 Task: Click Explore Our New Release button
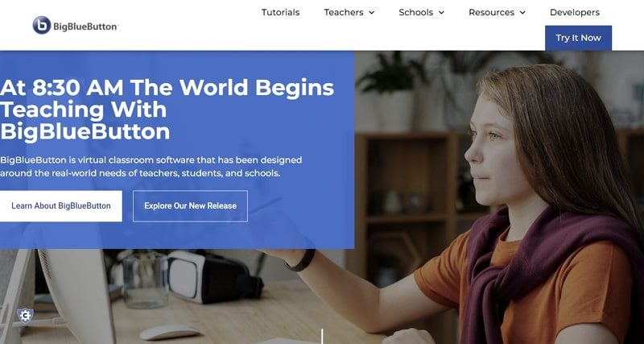[190, 206]
